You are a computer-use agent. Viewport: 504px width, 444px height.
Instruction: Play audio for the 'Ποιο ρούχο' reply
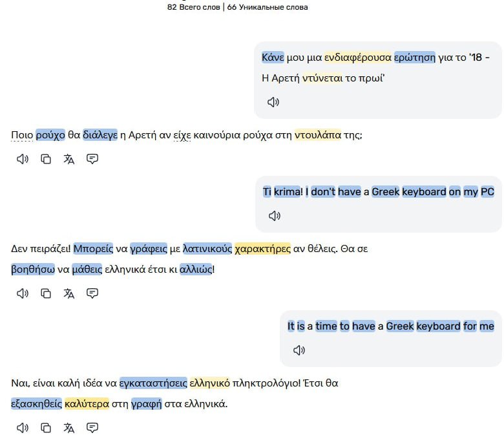point(23,159)
